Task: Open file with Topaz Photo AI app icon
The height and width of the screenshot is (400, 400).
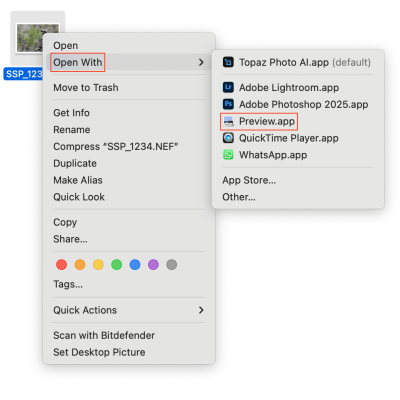Action: [x=228, y=62]
